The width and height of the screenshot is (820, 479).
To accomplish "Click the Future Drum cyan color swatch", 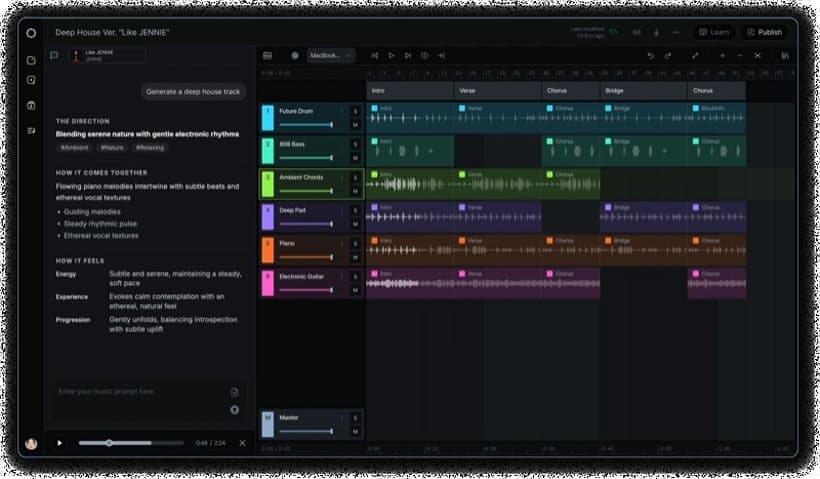I will pos(267,118).
